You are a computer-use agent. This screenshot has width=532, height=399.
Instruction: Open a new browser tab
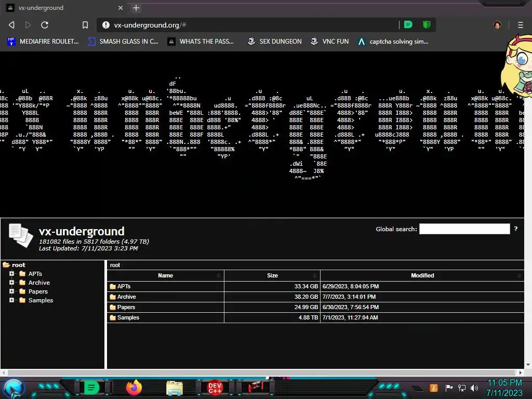(x=136, y=8)
